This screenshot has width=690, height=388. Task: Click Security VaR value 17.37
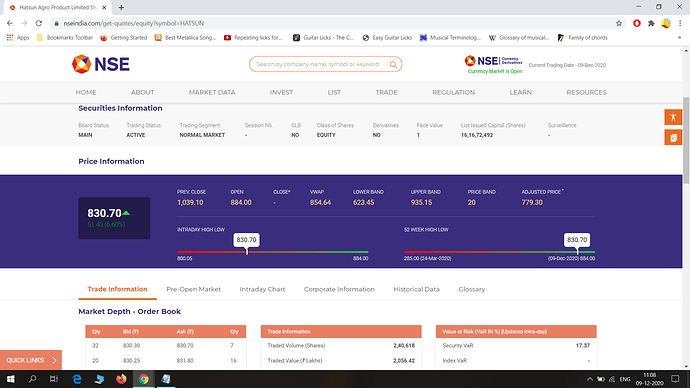coord(583,346)
